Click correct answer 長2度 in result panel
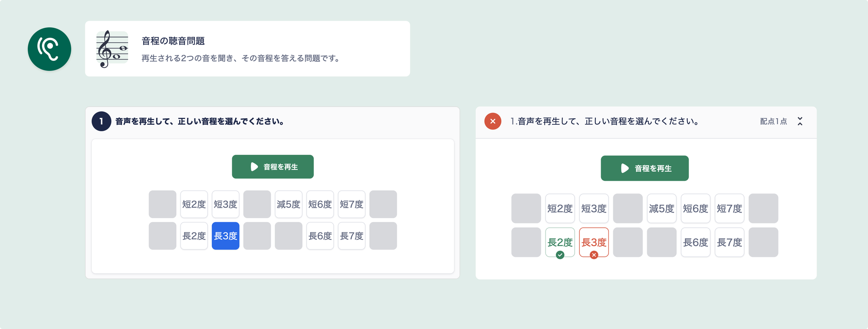This screenshot has width=868, height=329. (560, 241)
